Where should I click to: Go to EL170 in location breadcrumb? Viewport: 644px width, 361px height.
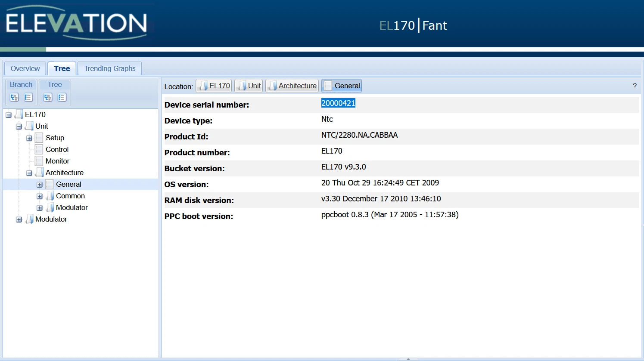click(214, 86)
